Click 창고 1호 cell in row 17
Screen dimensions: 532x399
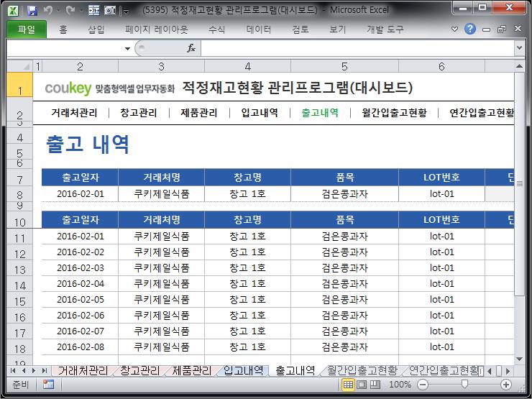pos(248,331)
